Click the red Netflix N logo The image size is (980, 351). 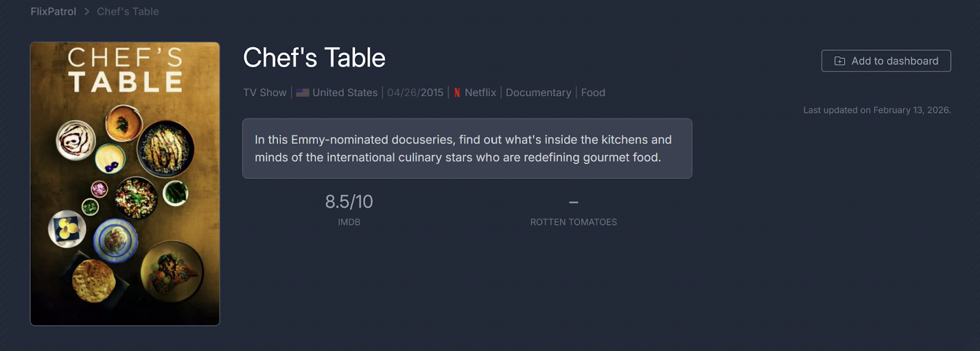(x=457, y=92)
